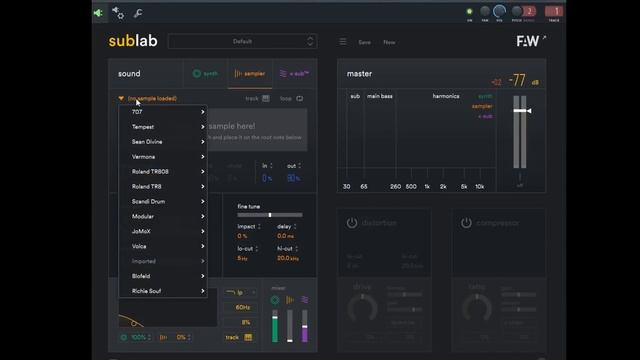640x360 pixels.
Task: Click the hi-cut value 20.0kHz
Action: point(288,258)
